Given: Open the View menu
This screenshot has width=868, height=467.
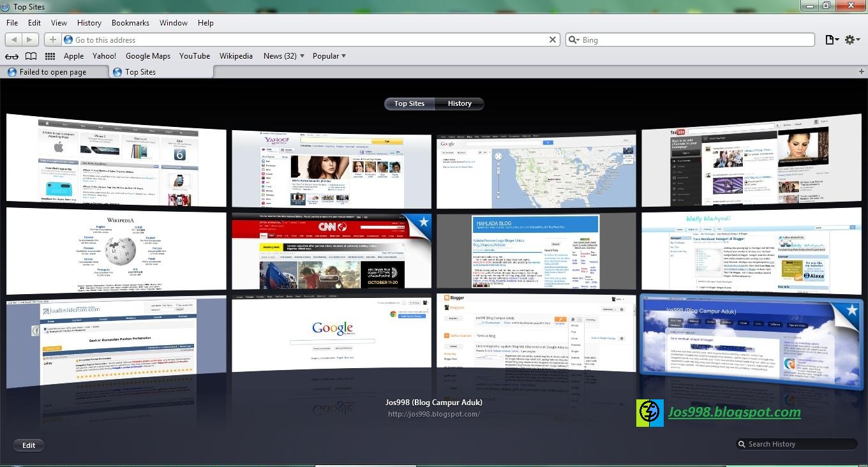Looking at the screenshot, I should point(59,22).
